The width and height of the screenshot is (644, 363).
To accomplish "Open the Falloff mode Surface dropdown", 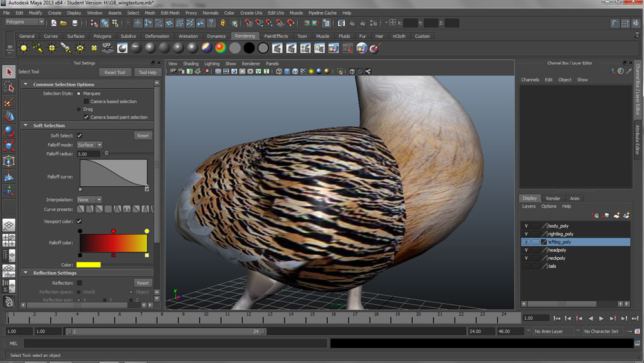I will pos(90,145).
